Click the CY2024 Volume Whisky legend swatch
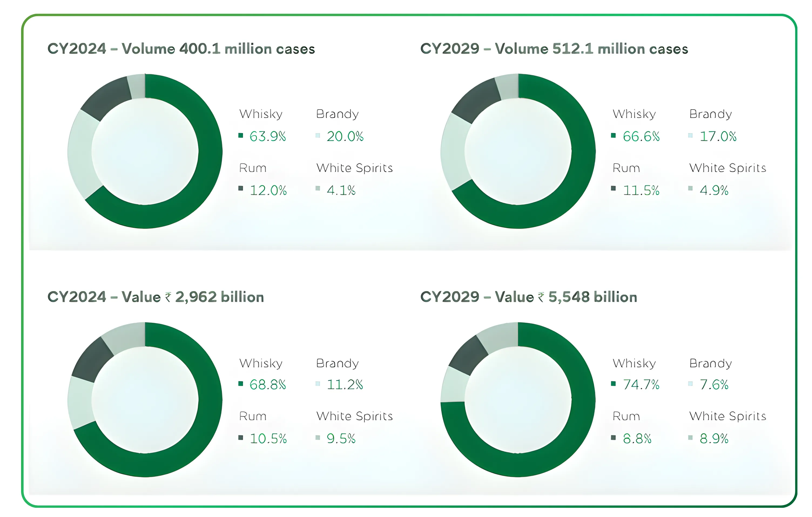The width and height of the screenshot is (812, 517). [240, 135]
